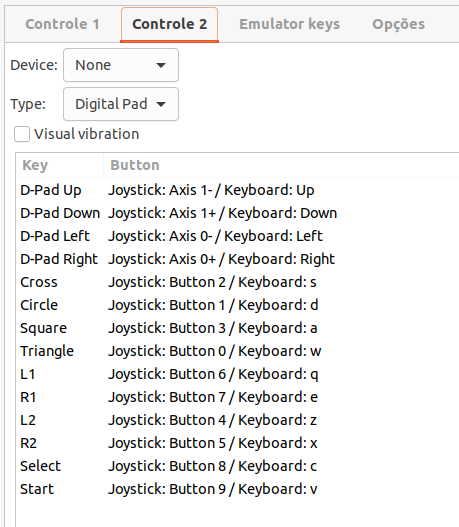This screenshot has width=459, height=527.
Task: Select the D-Pad Down mapping row
Action: tap(238, 213)
